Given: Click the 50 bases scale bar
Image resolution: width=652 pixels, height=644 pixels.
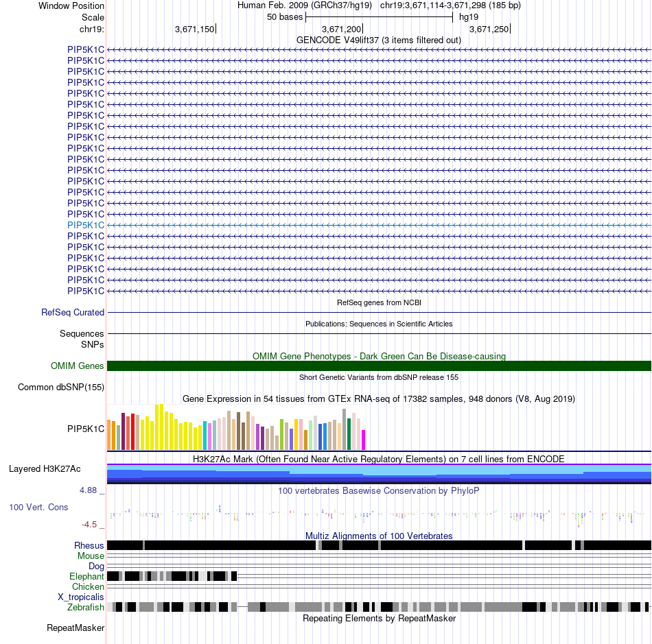Looking at the screenshot, I should click(379, 17).
